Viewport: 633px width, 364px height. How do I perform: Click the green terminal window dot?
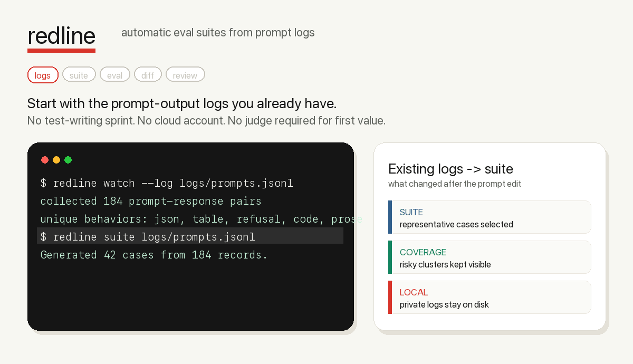pos(68,160)
